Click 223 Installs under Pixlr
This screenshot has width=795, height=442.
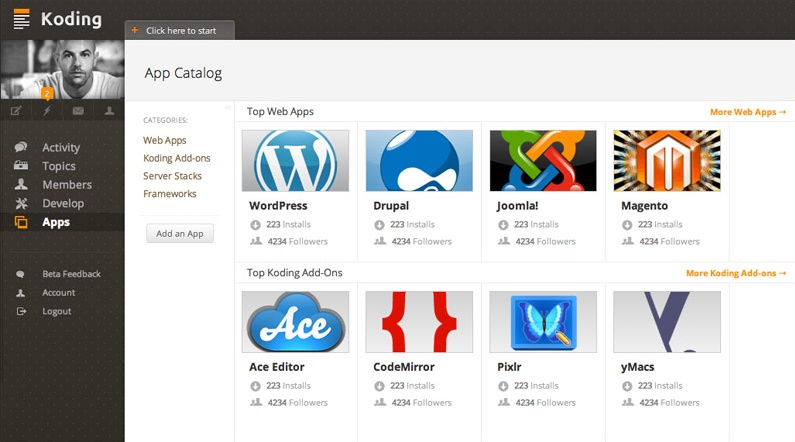[x=536, y=386]
